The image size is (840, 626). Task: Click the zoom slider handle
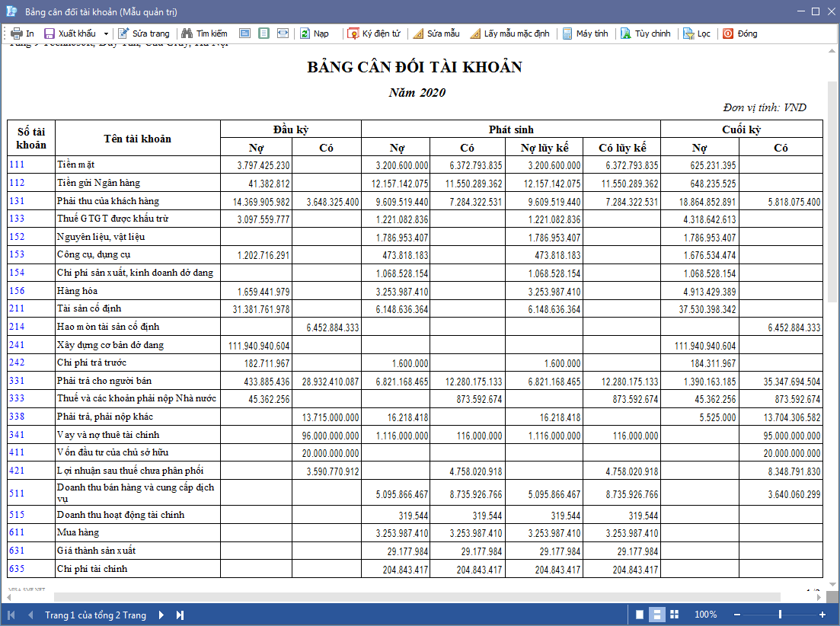coord(780,615)
